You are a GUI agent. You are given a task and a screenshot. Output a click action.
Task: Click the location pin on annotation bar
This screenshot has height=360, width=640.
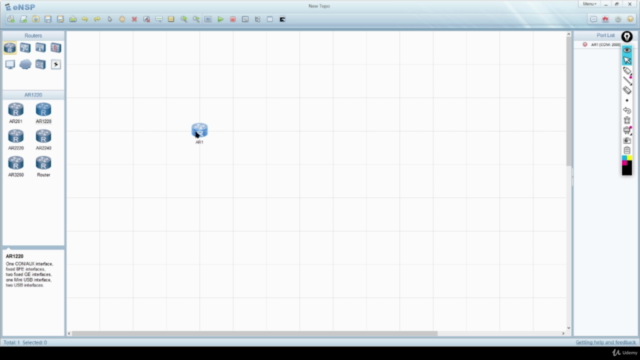pyautogui.click(x=627, y=37)
